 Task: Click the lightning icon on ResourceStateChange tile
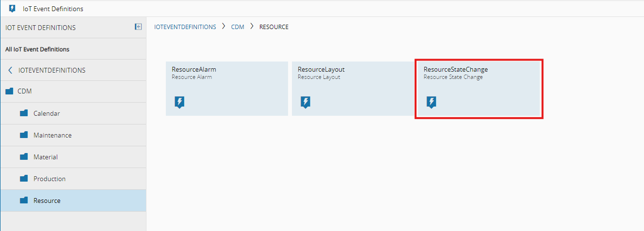pyautogui.click(x=431, y=102)
